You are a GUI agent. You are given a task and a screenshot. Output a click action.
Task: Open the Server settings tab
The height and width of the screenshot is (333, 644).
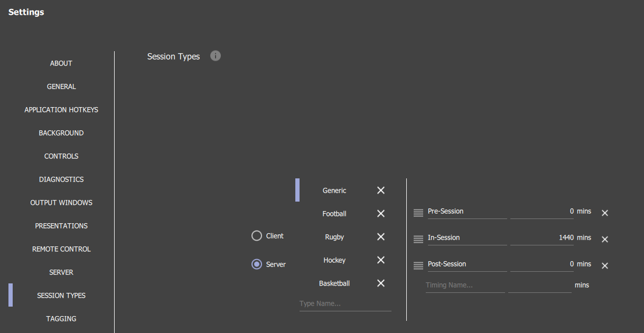click(61, 272)
